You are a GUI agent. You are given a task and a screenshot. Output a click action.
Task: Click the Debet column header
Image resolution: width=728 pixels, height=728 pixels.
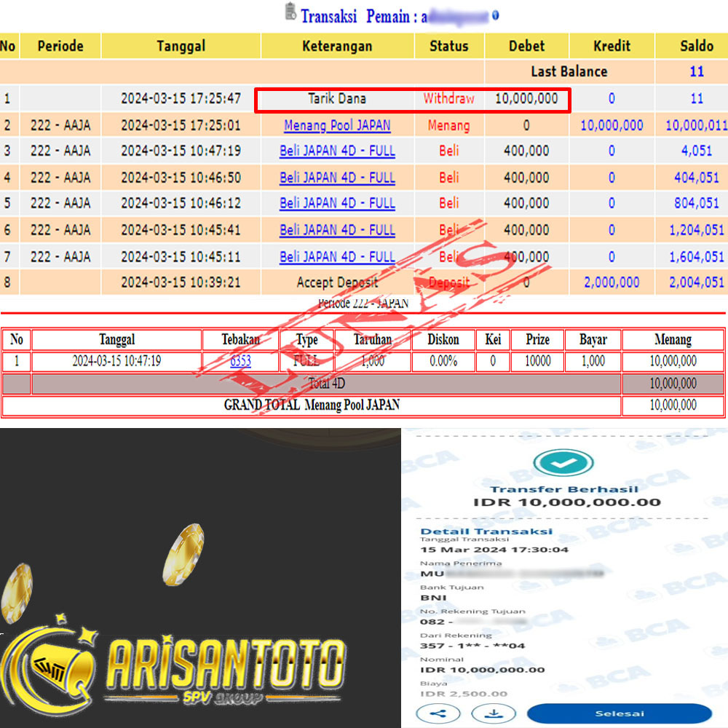tap(526, 46)
